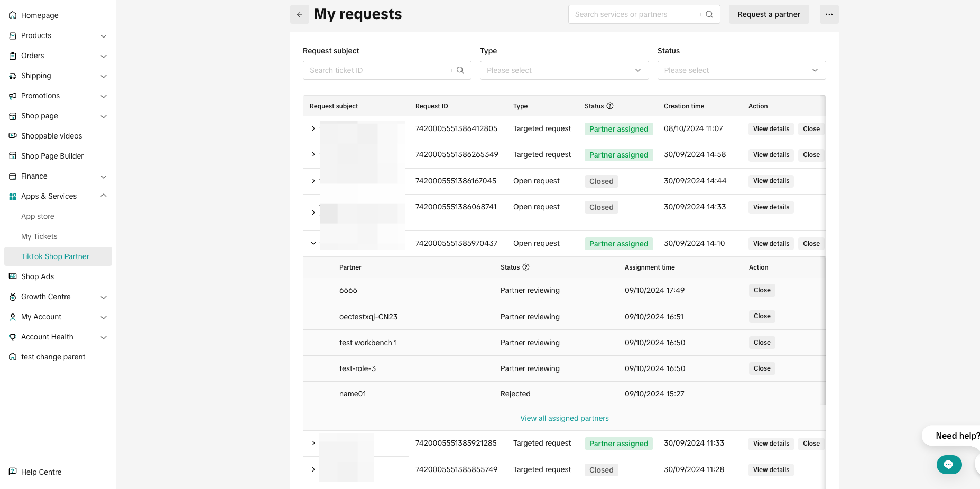Click the help icon beside partner Status header
This screenshot has height=489, width=980.
(526, 267)
